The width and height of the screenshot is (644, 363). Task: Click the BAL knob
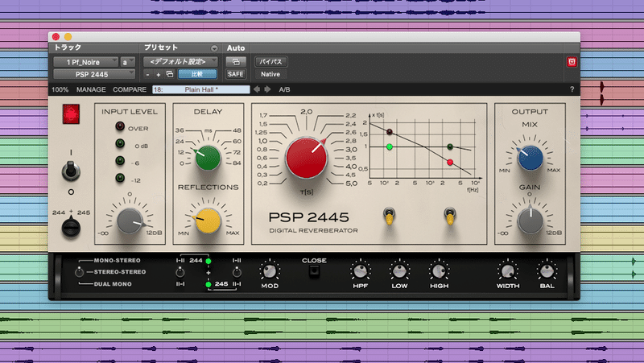(547, 271)
